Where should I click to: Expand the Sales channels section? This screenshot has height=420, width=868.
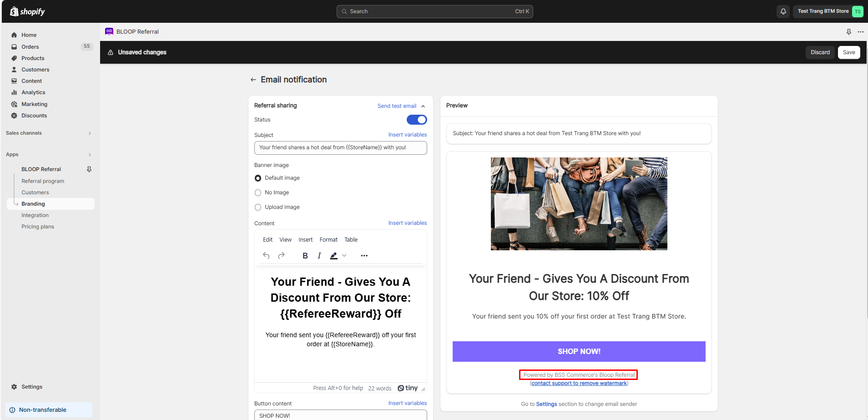pos(90,133)
